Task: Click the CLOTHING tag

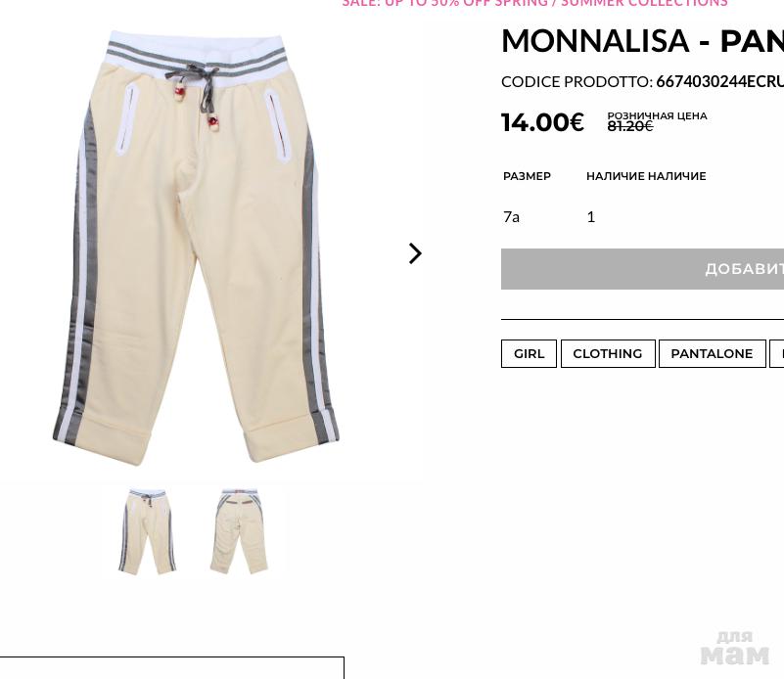Action: click(x=608, y=354)
